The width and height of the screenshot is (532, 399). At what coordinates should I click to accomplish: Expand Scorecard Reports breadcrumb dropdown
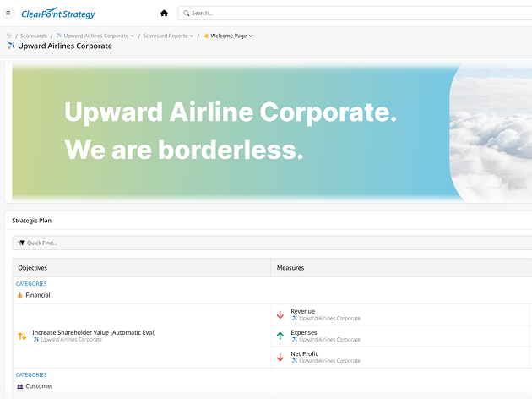192,36
